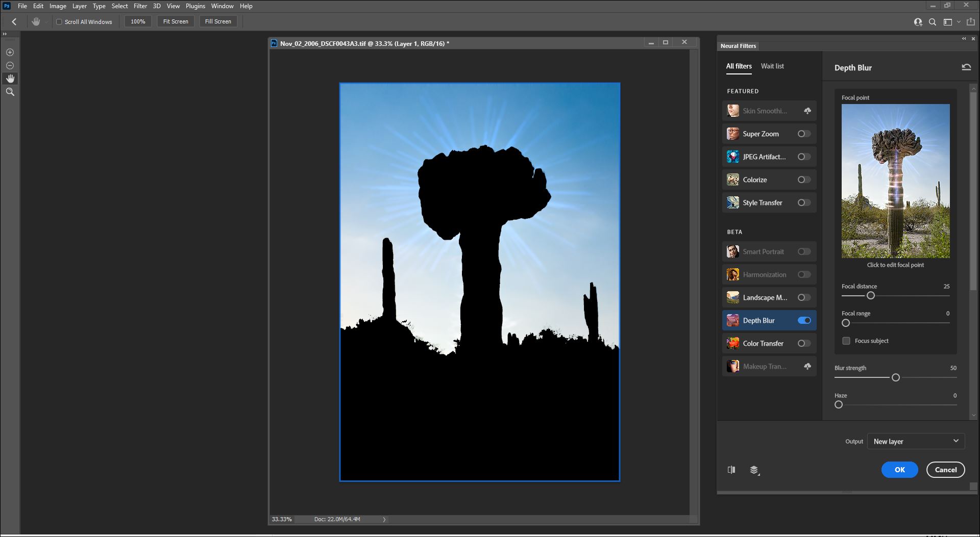Adjust the Blur strength slider
This screenshot has height=537, width=980.
pyautogui.click(x=895, y=377)
